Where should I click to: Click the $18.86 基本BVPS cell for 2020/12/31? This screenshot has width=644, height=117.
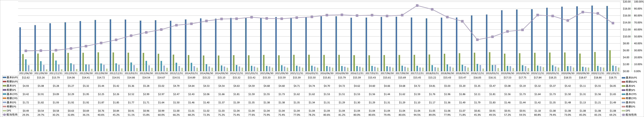coord(598,78)
